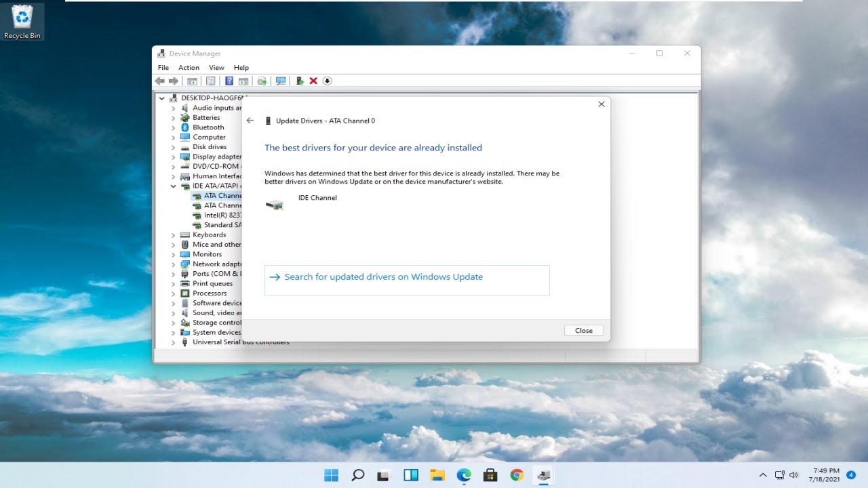The image size is (868, 488).
Task: Click the network tray icon
Action: pos(780,475)
